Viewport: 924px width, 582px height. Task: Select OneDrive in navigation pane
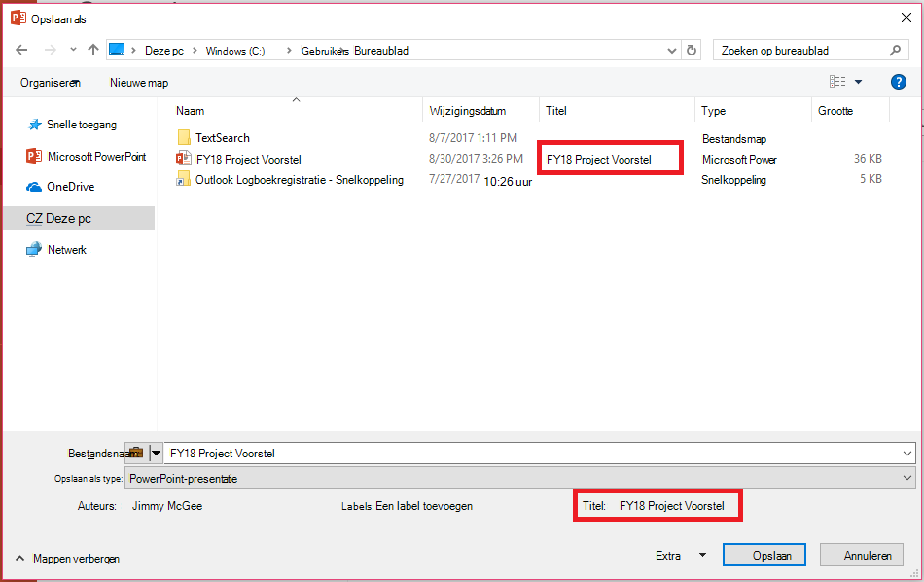[x=60, y=187]
